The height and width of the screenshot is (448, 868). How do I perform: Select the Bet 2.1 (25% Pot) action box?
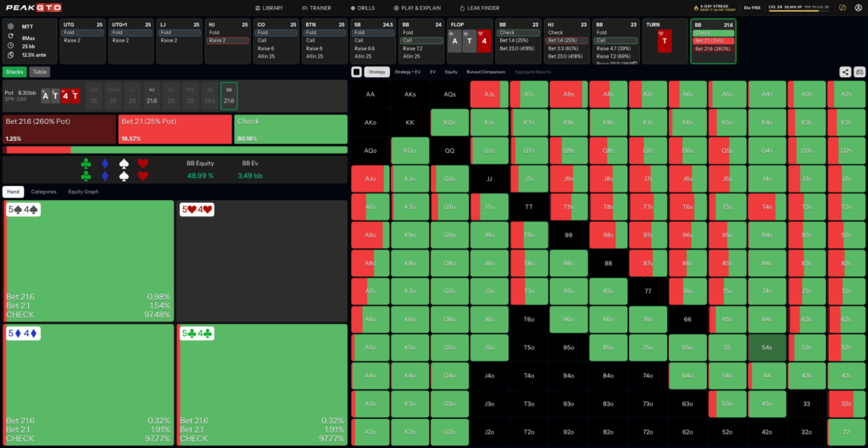coord(175,129)
